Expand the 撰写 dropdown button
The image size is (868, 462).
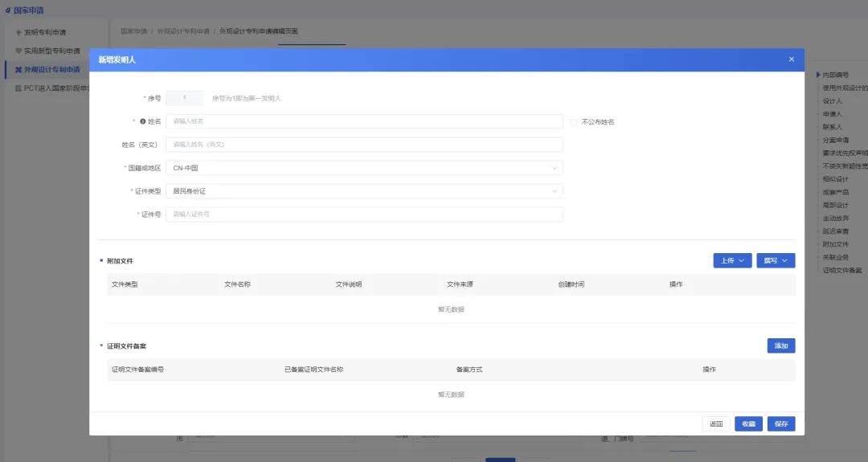coord(776,261)
